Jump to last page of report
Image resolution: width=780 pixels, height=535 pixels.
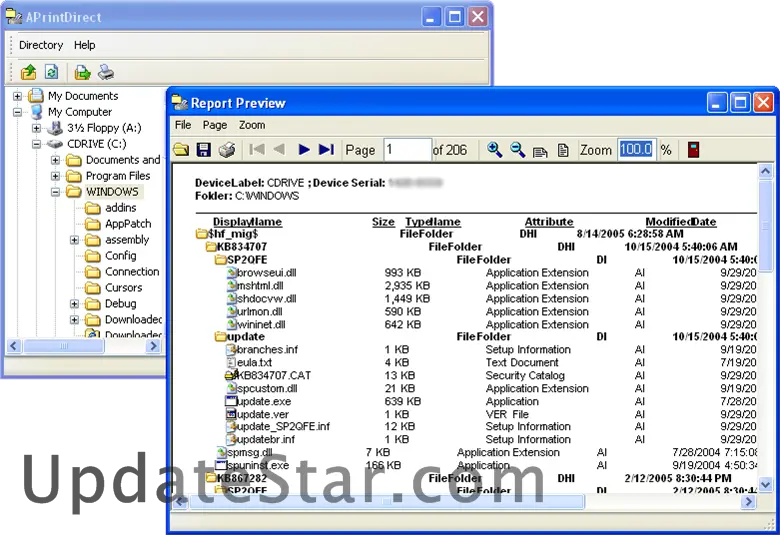pos(326,149)
